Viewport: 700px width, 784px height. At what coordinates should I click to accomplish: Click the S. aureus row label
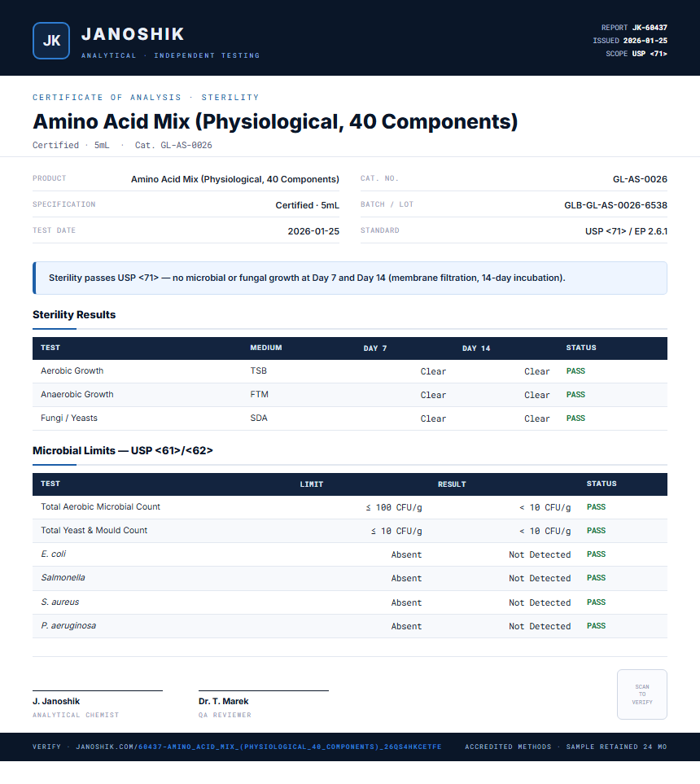click(60, 602)
